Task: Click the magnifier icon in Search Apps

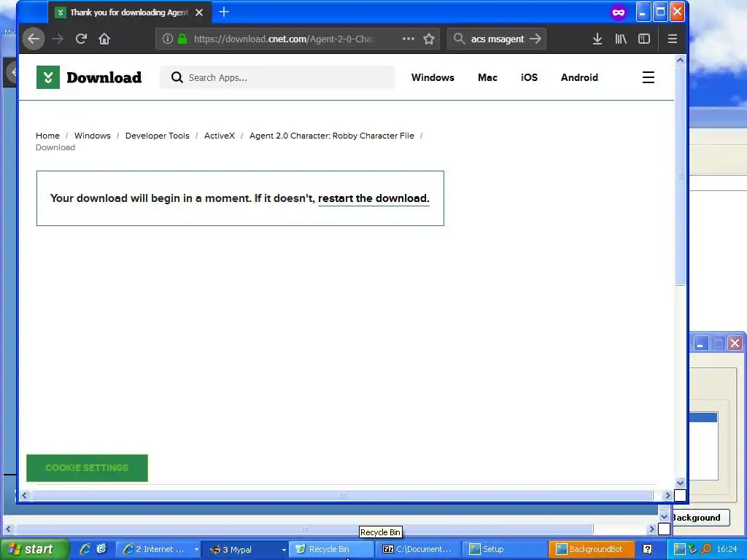Action: click(177, 77)
